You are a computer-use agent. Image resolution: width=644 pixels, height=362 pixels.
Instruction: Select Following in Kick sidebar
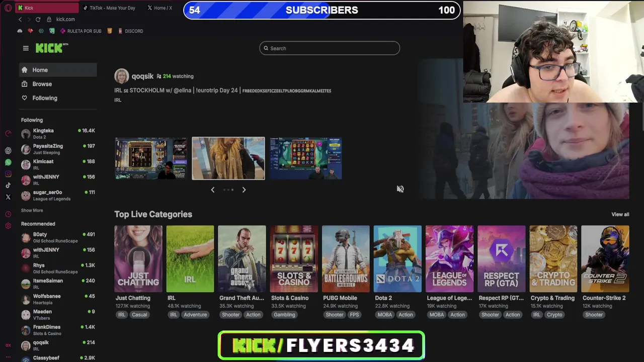tap(58, 98)
